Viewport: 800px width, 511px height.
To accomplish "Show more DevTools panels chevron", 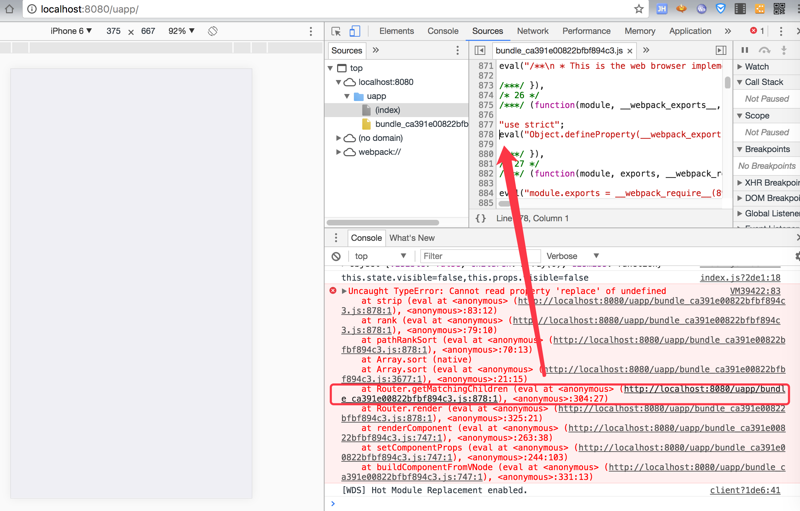I will (728, 31).
